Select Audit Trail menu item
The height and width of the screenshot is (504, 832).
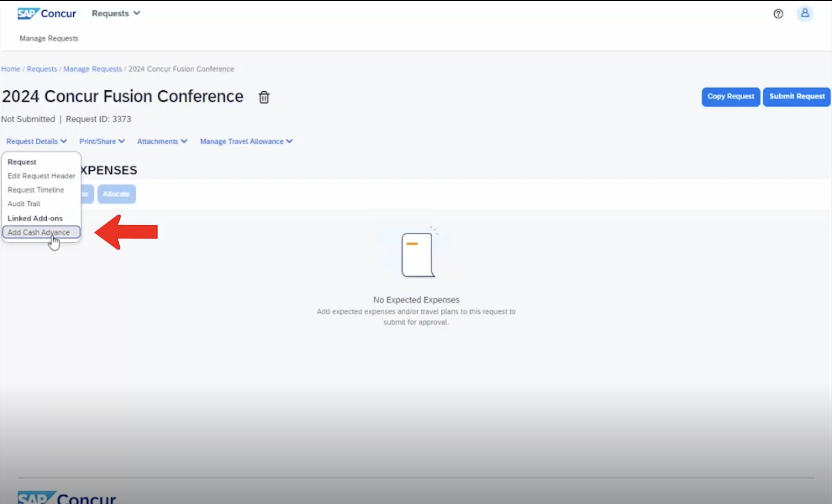point(24,204)
